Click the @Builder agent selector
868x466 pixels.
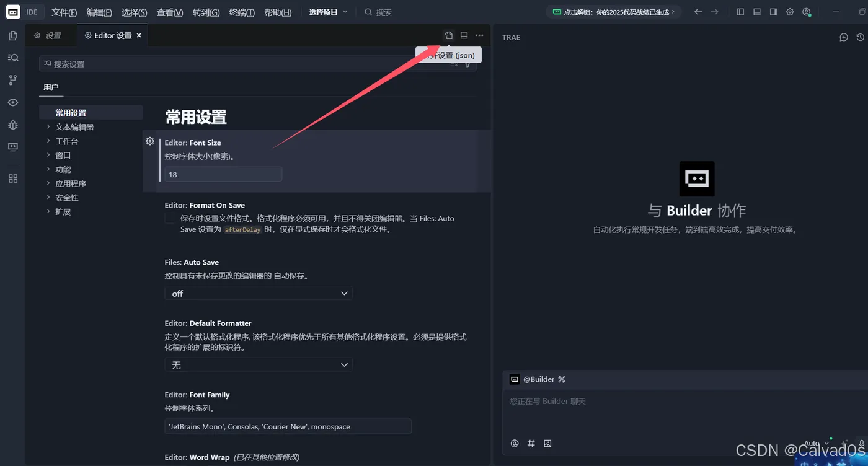[x=533, y=379]
